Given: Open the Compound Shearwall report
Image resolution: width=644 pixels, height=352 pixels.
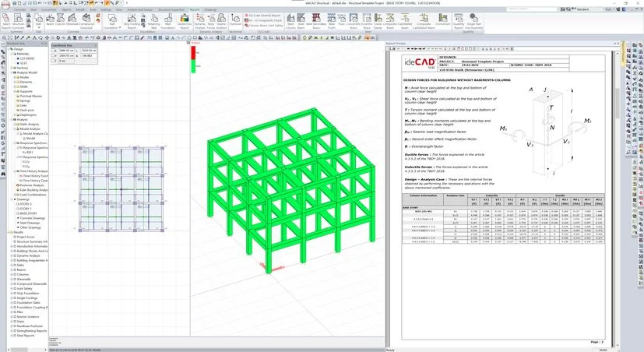Looking at the screenshot, I should 88,20.
